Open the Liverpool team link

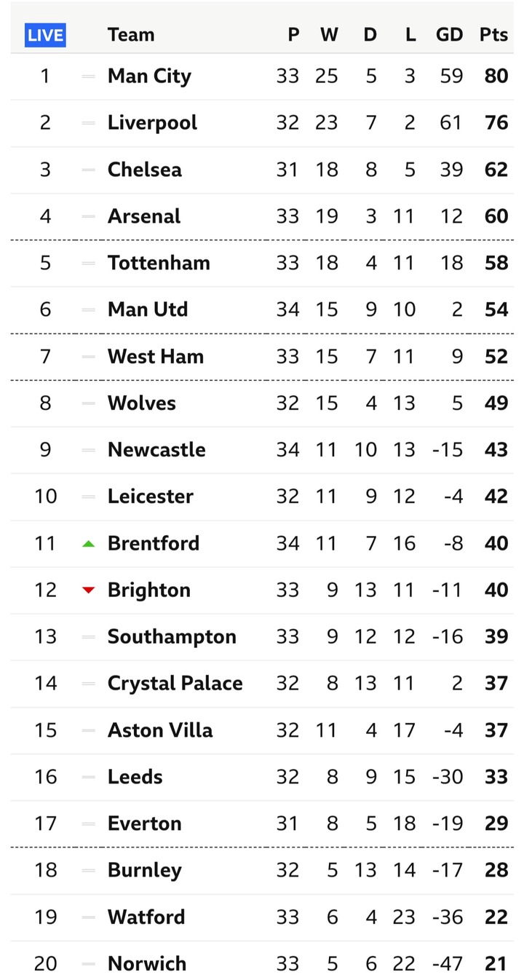(x=152, y=122)
